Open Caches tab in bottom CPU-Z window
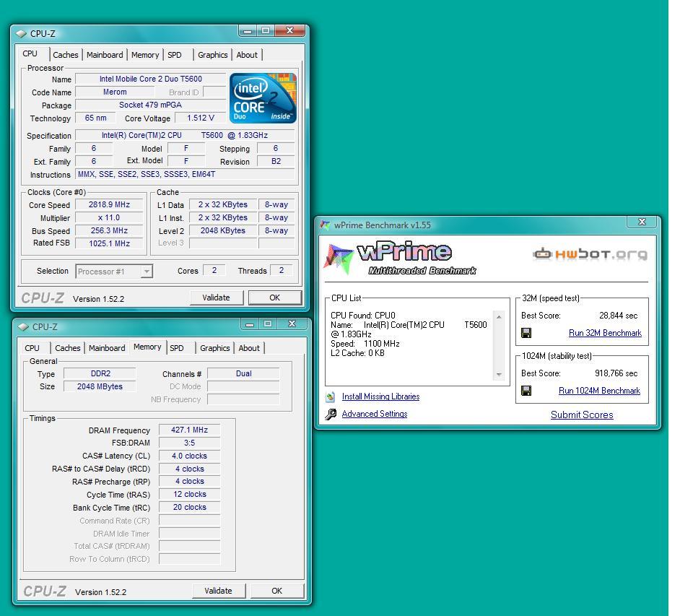The width and height of the screenshot is (693, 616). (x=68, y=348)
